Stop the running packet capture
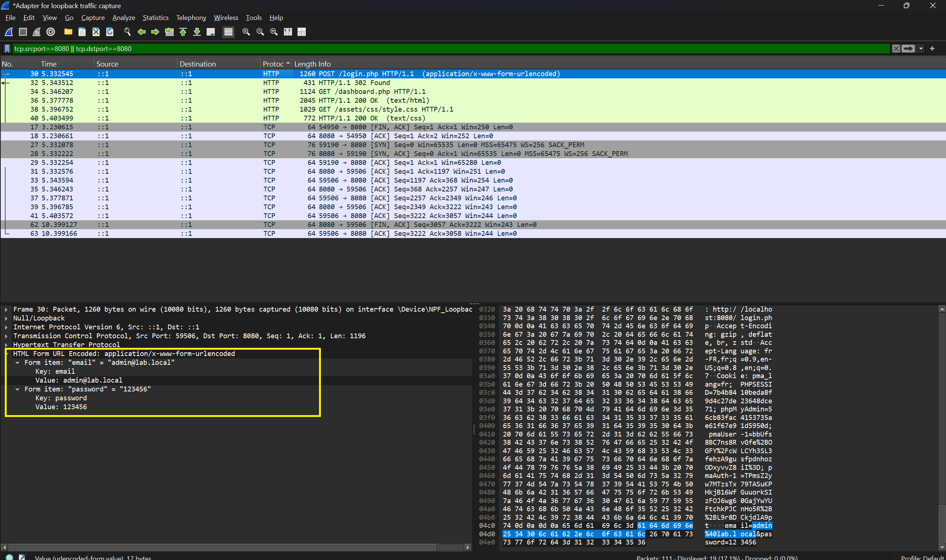Image resolution: width=946 pixels, height=560 pixels. (23, 32)
